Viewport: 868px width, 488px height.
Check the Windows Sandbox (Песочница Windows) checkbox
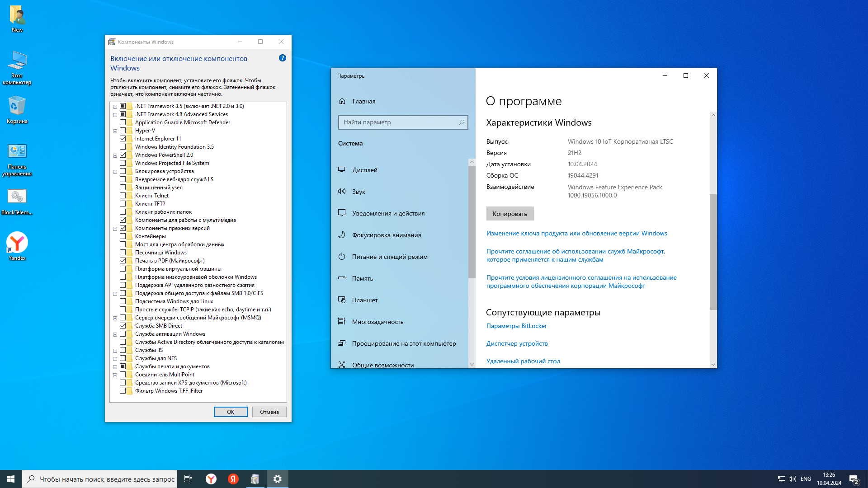(123, 253)
